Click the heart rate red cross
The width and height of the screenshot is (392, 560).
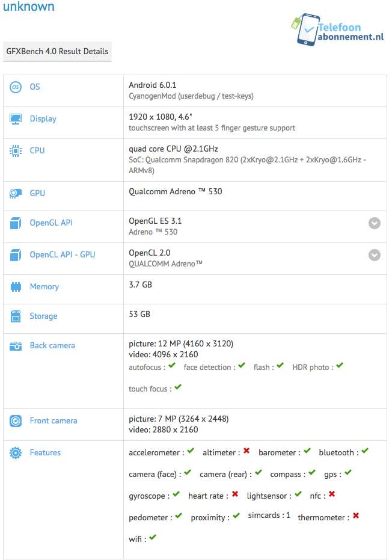pyautogui.click(x=235, y=494)
